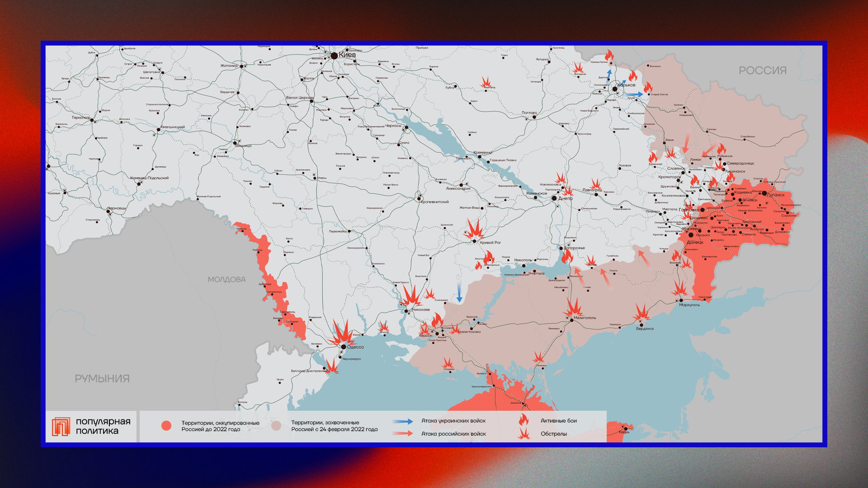Click the Житомир city label
This screenshot has height=488, width=868.
click(229, 66)
